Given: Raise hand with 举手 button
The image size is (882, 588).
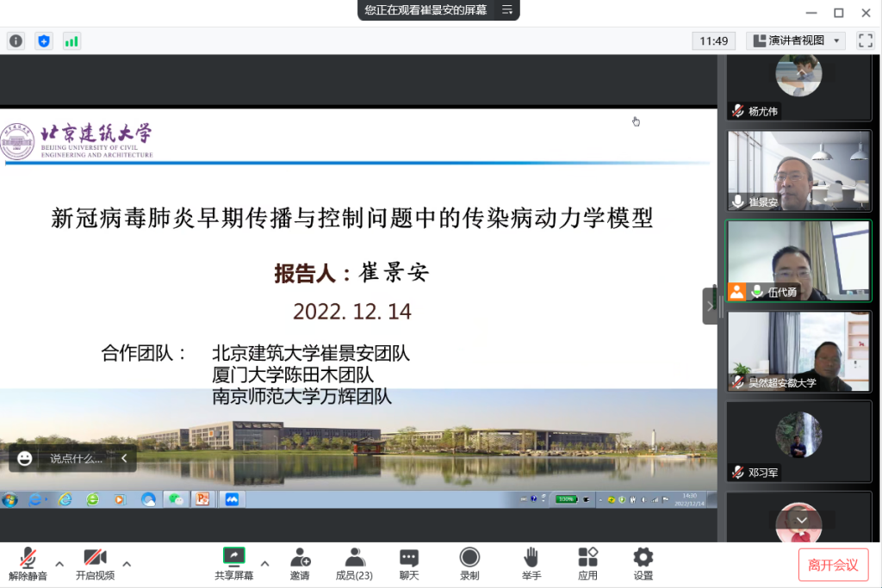Looking at the screenshot, I should pyautogui.click(x=531, y=563).
